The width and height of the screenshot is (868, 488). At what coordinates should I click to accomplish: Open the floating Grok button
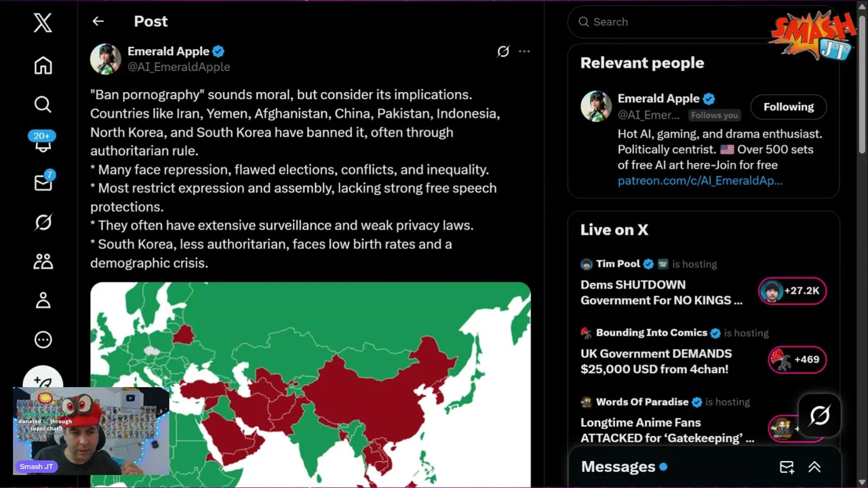click(819, 415)
